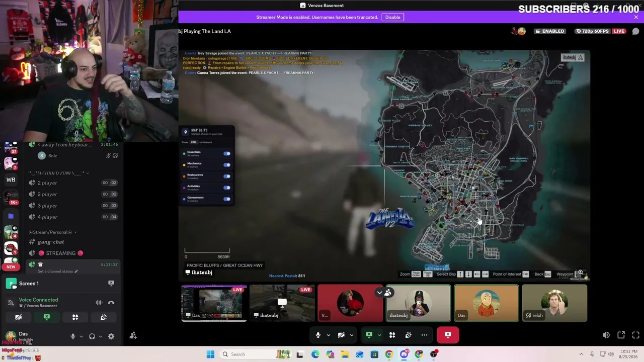Screen dimensions: 644x362
Task: Open more options ellipsis in call bar
Action: tap(424, 335)
